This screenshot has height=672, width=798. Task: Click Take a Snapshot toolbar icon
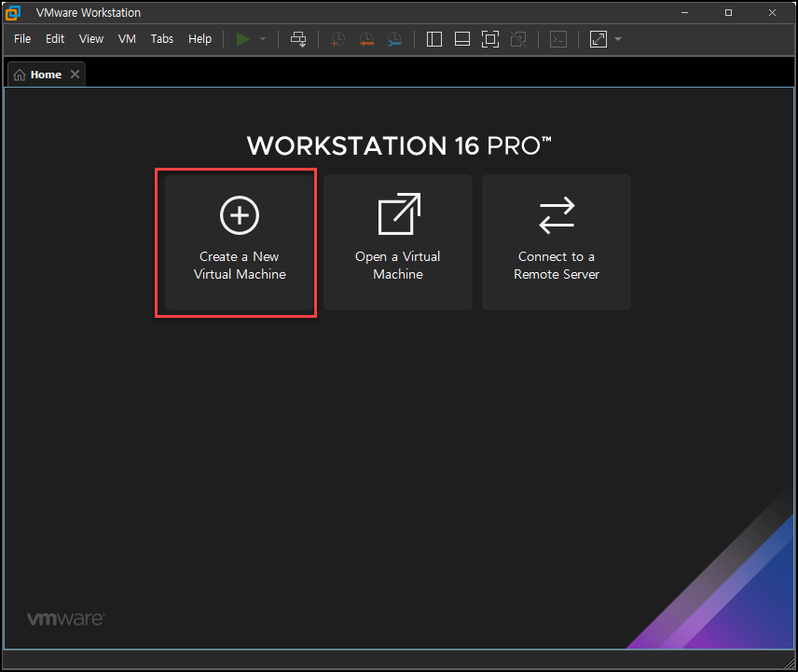pos(337,39)
